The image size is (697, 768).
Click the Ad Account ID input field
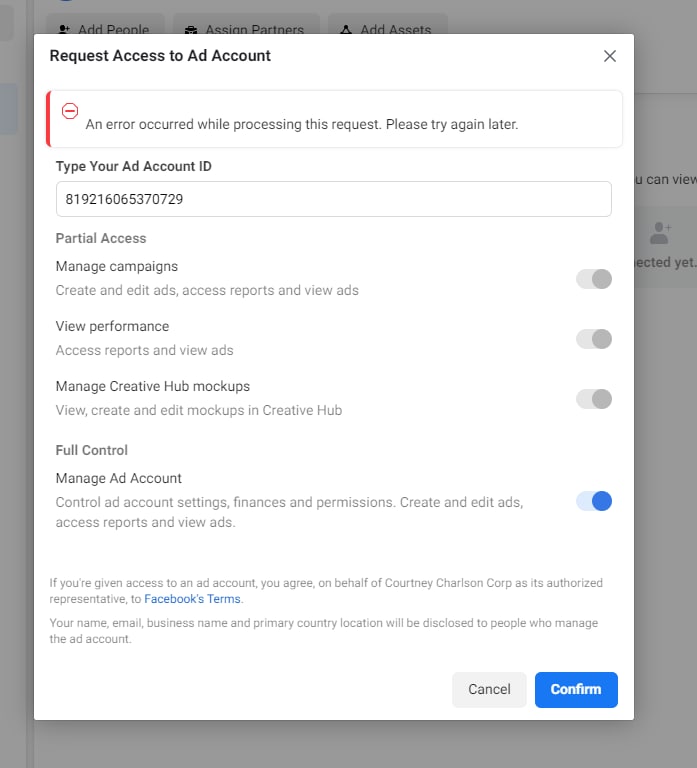point(334,199)
